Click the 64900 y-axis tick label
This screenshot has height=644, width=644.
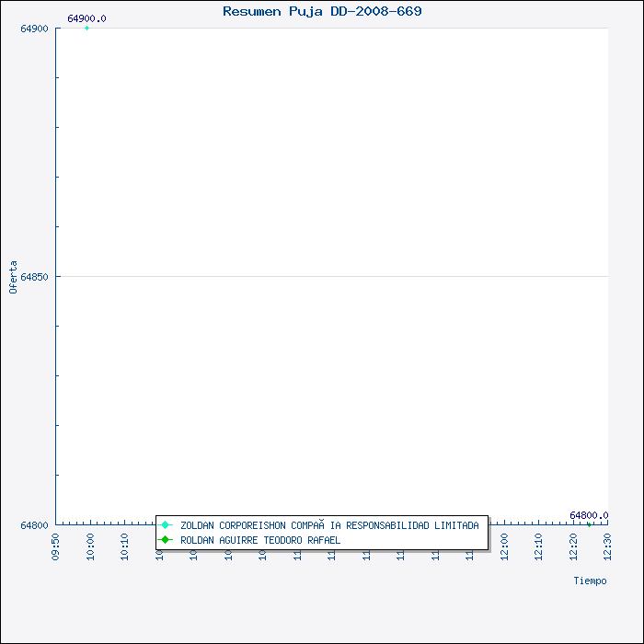[x=34, y=29]
